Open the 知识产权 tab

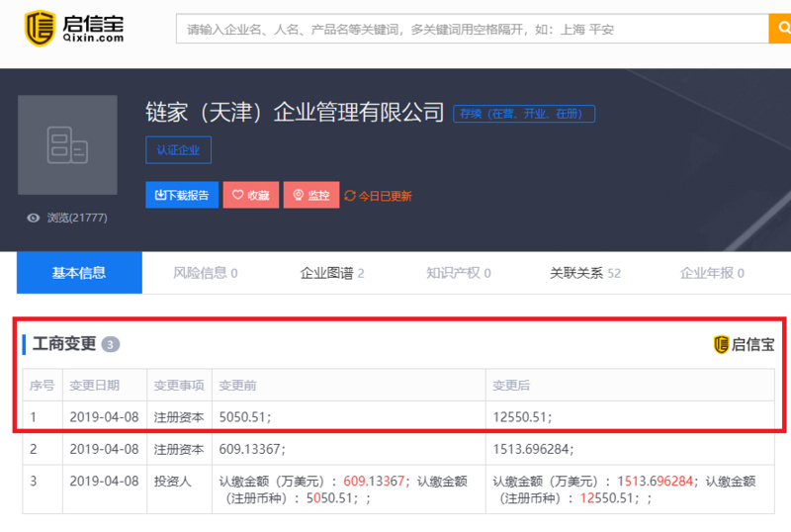click(x=459, y=273)
